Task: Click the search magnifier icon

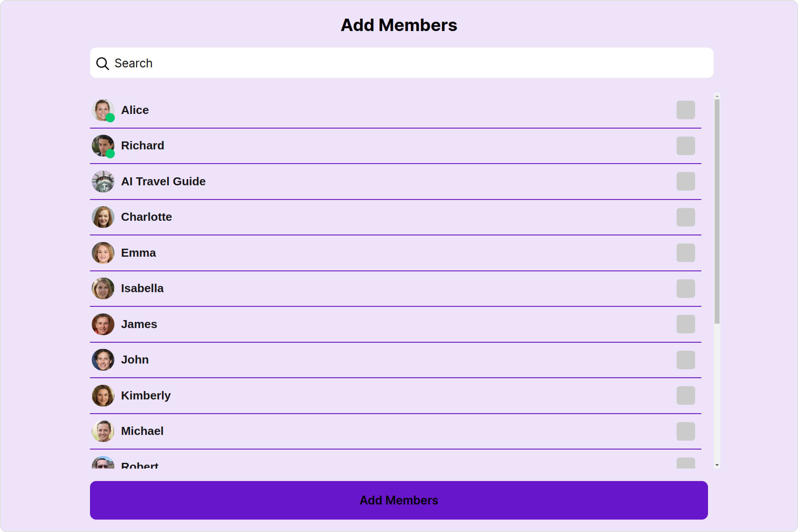Action: [x=102, y=63]
